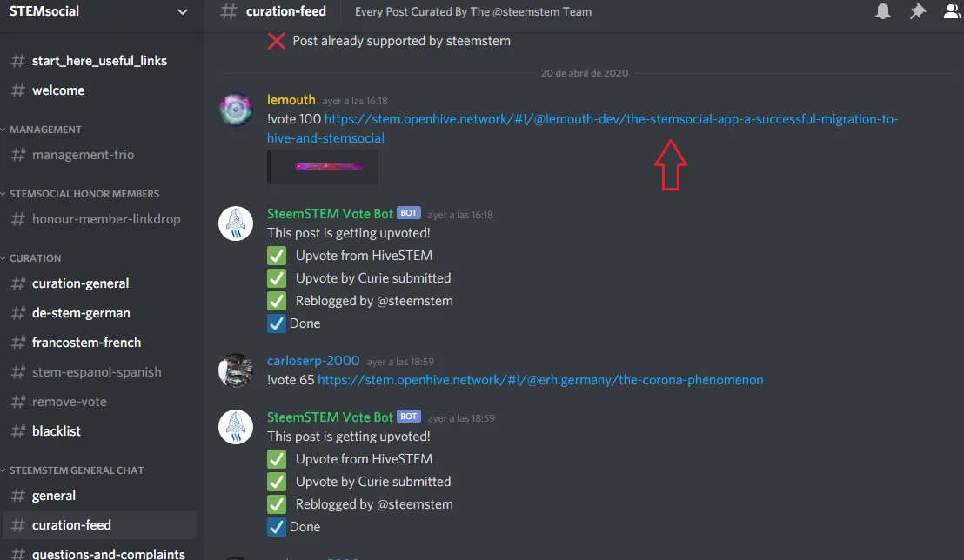
Task: Click the first blue 'Done' checkmark
Action: pos(277,323)
